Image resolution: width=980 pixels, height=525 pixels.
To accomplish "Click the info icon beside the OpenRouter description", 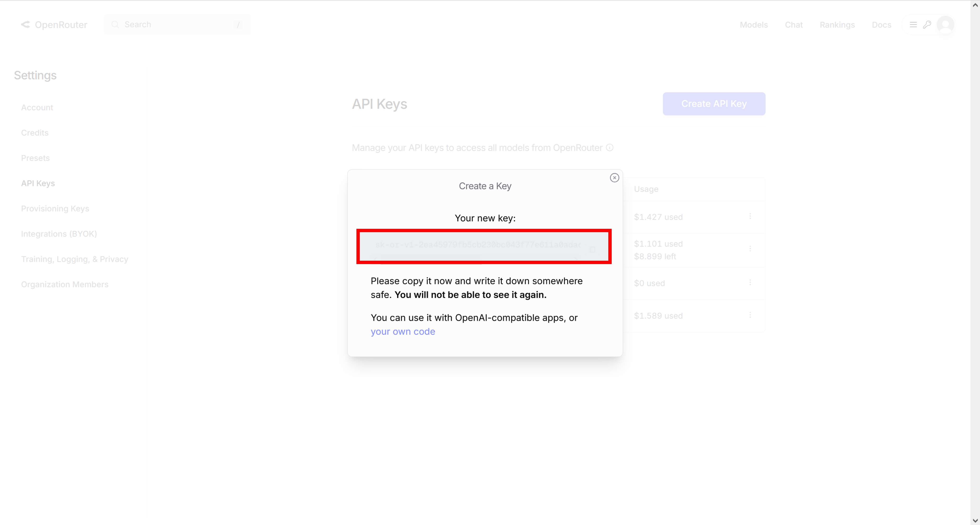I will click(610, 148).
